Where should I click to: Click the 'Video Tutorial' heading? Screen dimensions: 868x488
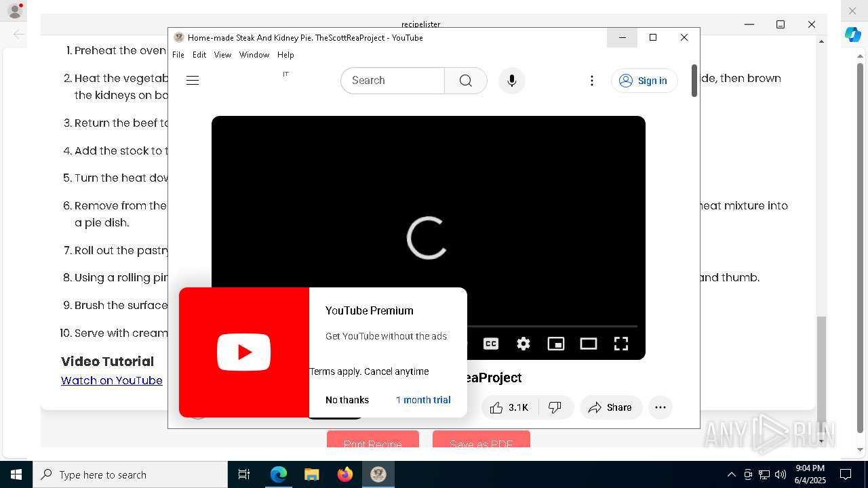[107, 361]
